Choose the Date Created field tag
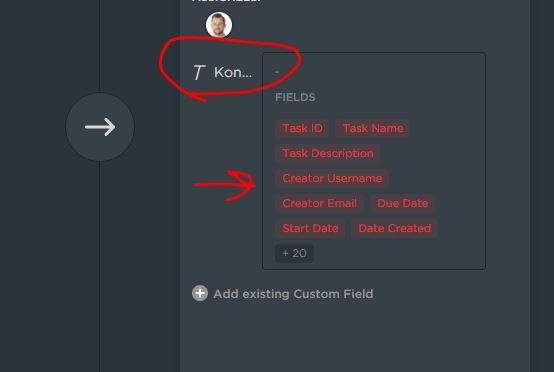The image size is (554, 372). (x=395, y=229)
